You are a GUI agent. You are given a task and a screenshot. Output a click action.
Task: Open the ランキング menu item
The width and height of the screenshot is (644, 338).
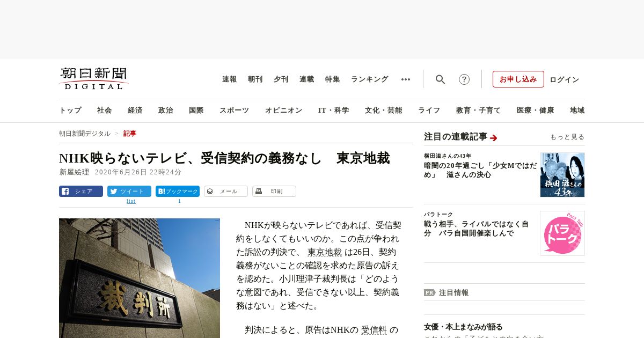pyautogui.click(x=370, y=79)
